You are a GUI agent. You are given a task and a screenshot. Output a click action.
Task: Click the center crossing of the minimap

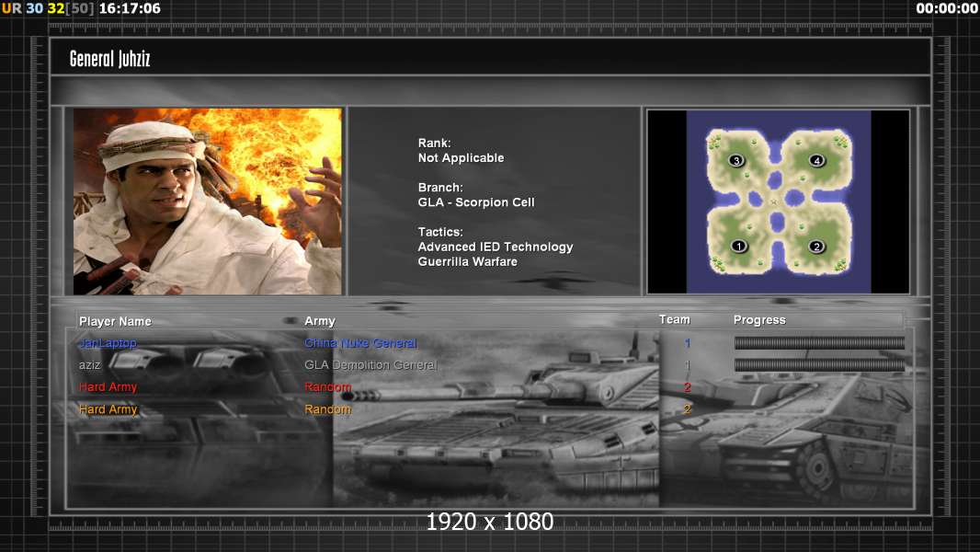point(777,202)
